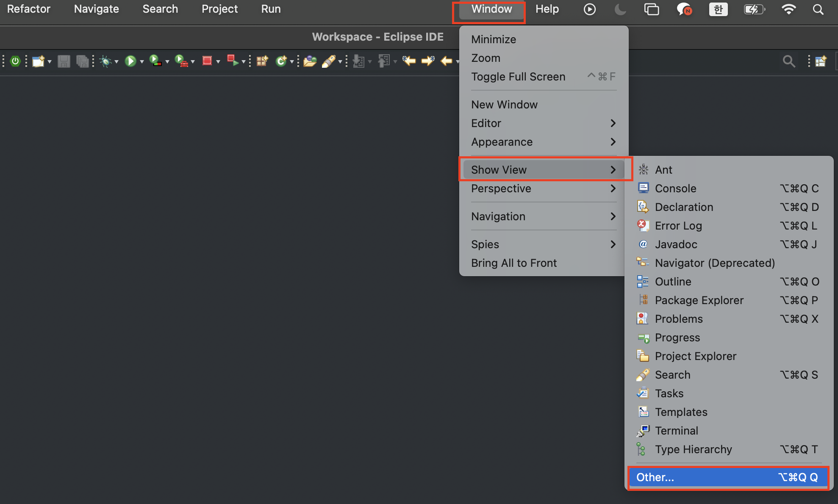Image resolution: width=838 pixels, height=504 pixels.
Task: Open the Project menu
Action: (x=219, y=9)
